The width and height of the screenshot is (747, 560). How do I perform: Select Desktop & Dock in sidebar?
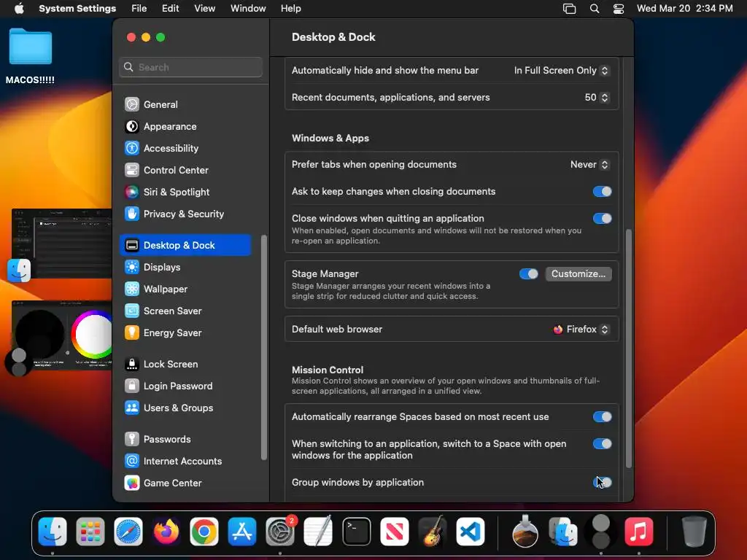point(185,245)
